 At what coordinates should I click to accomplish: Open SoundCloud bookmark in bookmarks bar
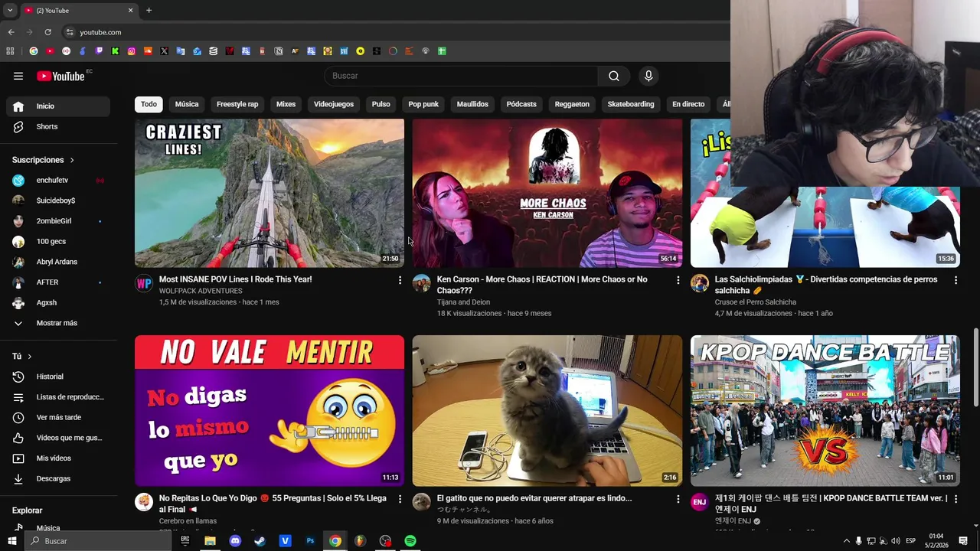tap(148, 51)
